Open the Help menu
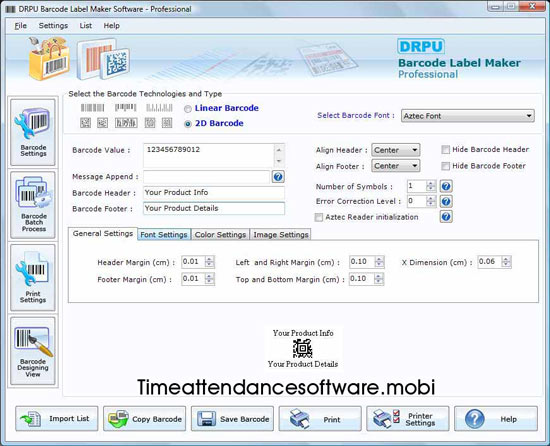 (112, 26)
